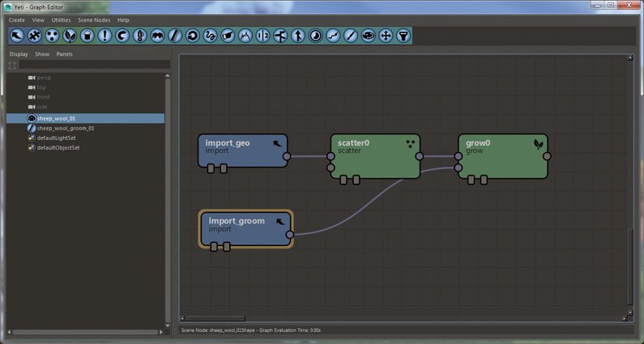Click the graph vertical scrollbar up arrow
The image size is (644, 344).
(x=630, y=58)
